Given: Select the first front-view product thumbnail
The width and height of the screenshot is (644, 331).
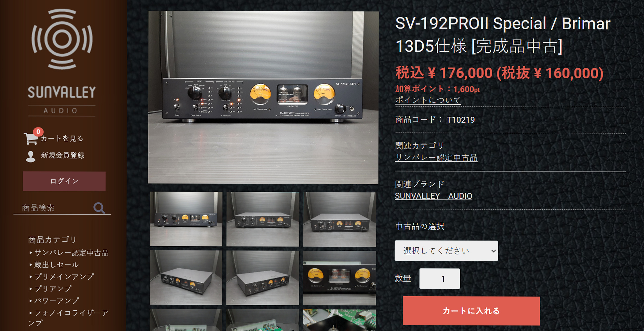Looking at the screenshot, I should 186,219.
